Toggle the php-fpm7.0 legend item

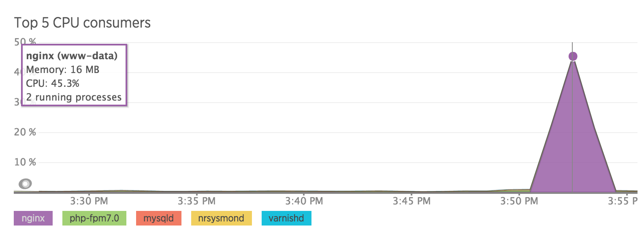(x=94, y=218)
